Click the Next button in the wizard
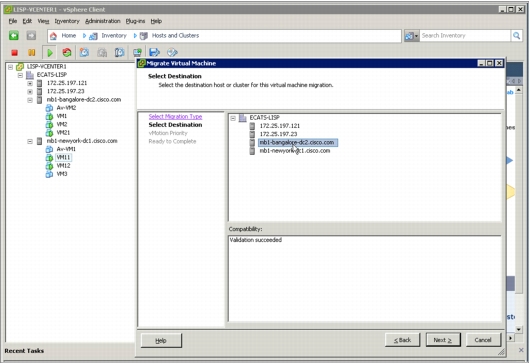This screenshot has width=530, height=364. [443, 340]
